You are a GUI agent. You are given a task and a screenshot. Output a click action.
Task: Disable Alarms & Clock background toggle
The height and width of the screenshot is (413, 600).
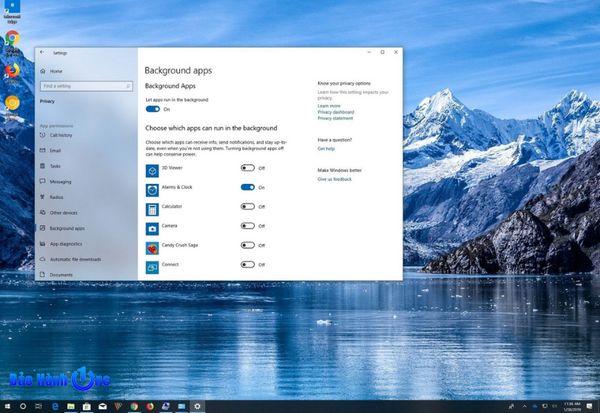coord(247,187)
